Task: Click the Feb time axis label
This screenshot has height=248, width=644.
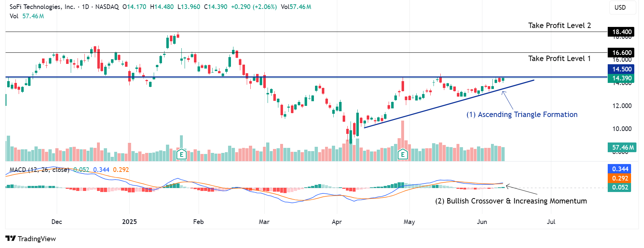Action: point(198,222)
